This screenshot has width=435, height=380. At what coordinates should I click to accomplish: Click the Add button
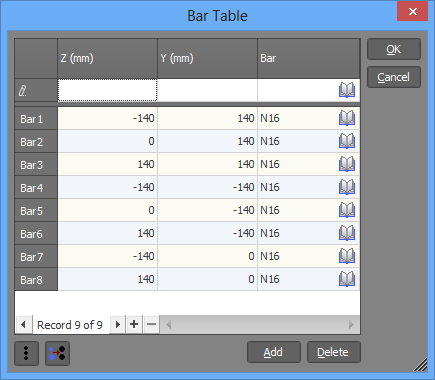tap(274, 352)
